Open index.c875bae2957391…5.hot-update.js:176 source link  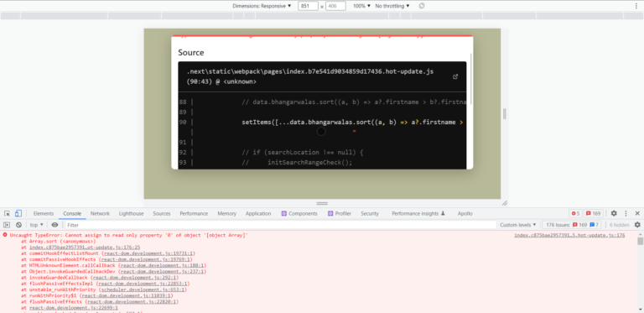(569, 235)
